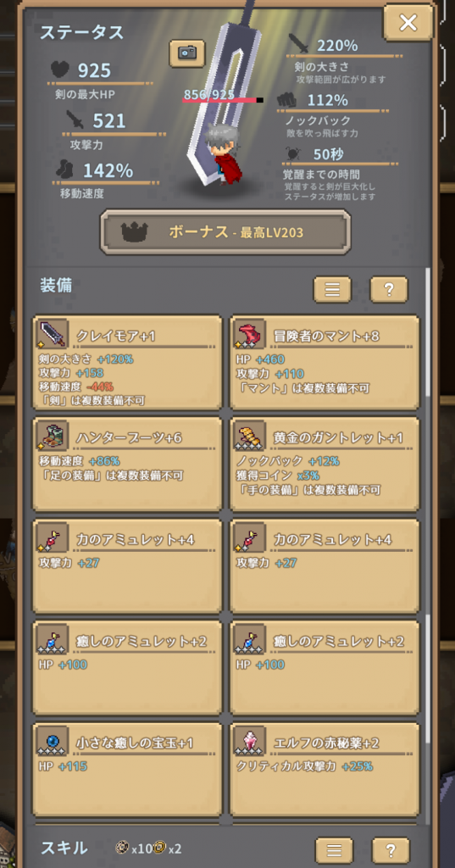455x868 pixels.
Task: Open the skill list menu button
Action: (334, 850)
